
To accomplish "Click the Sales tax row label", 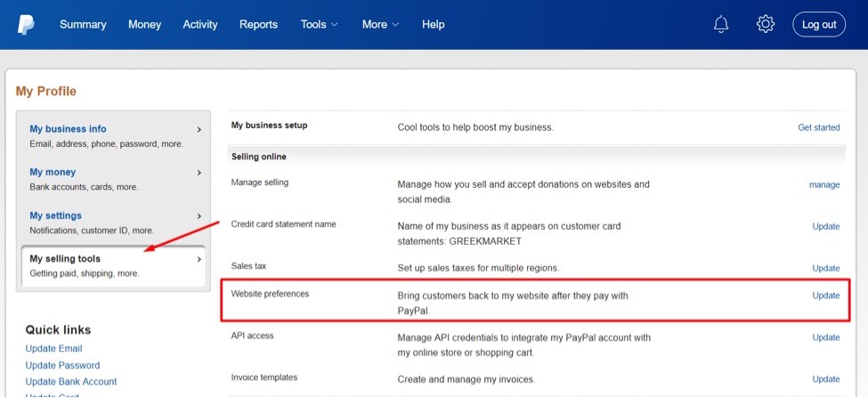I will (x=248, y=266).
